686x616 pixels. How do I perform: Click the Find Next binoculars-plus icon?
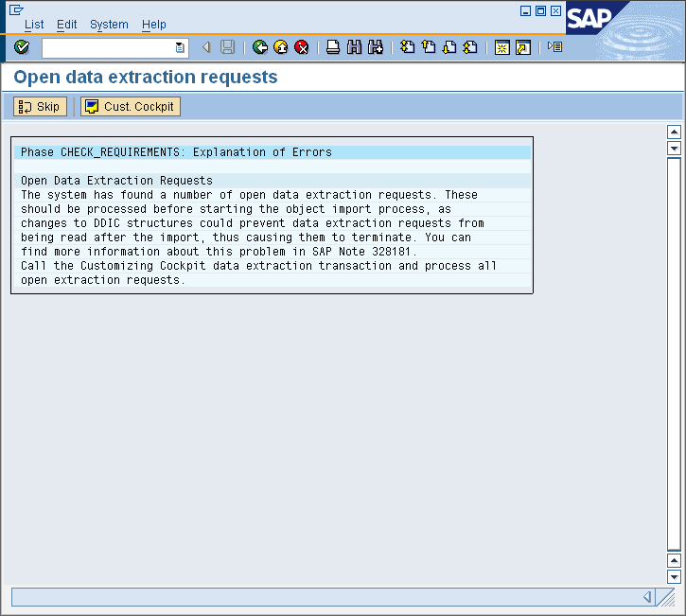[x=376, y=46]
